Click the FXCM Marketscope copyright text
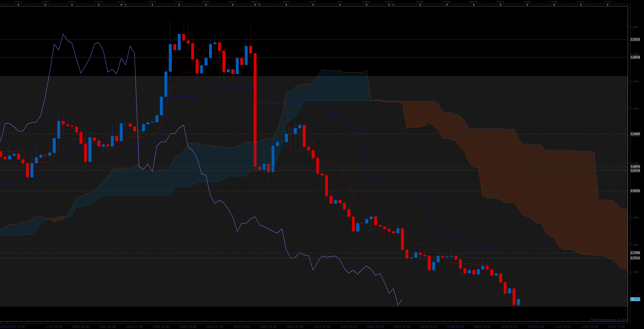 click(609, 320)
